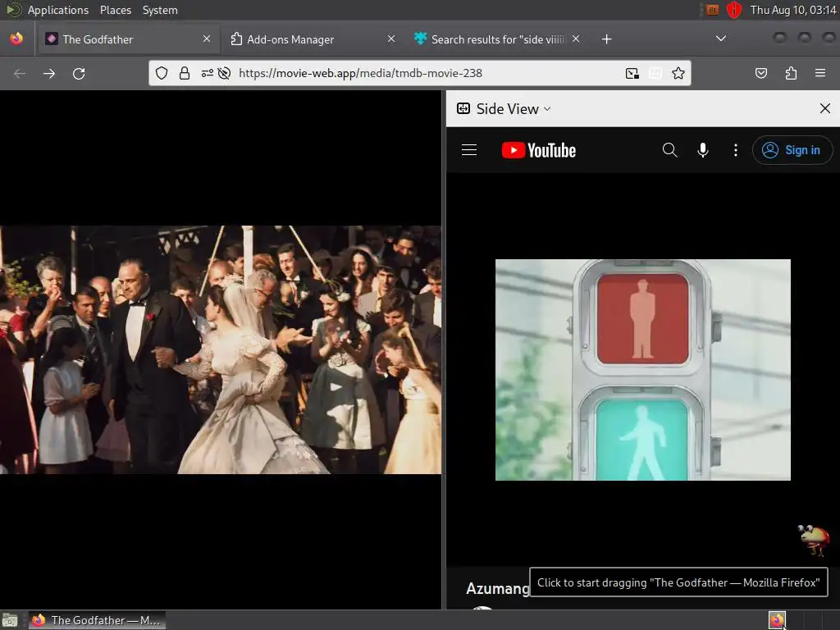Open YouTube guide hamburger menu
840x630 pixels.
click(469, 150)
